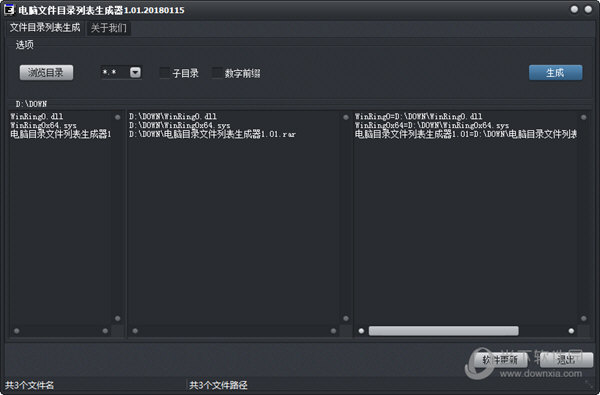The image size is (600, 395).
Task: Open the *.* file filter dropdown arrow
Action: (135, 72)
